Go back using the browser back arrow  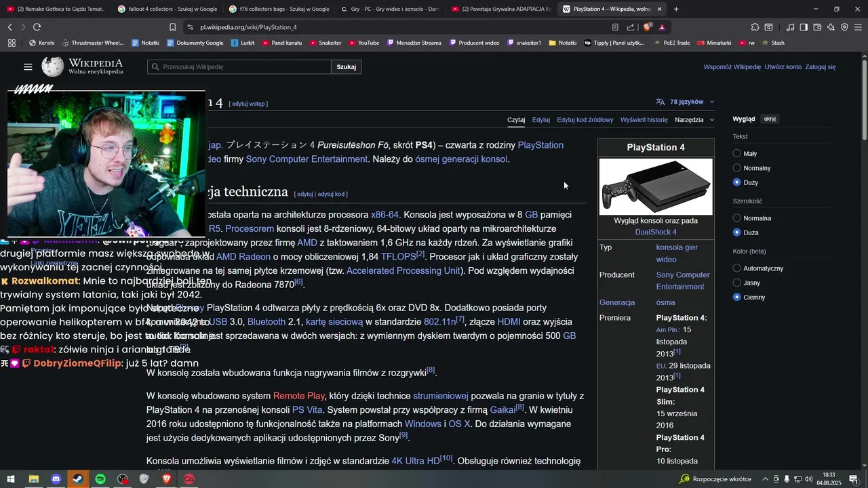[x=9, y=27]
